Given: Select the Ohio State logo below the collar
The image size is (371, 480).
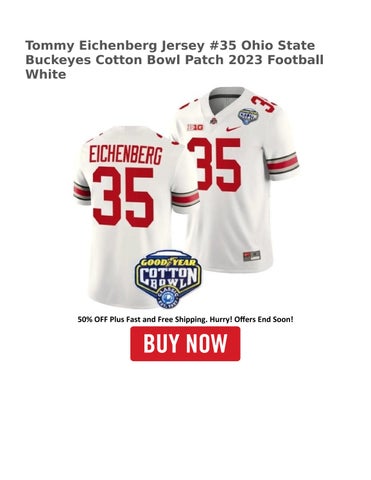Looking at the screenshot, I should pos(213,120).
